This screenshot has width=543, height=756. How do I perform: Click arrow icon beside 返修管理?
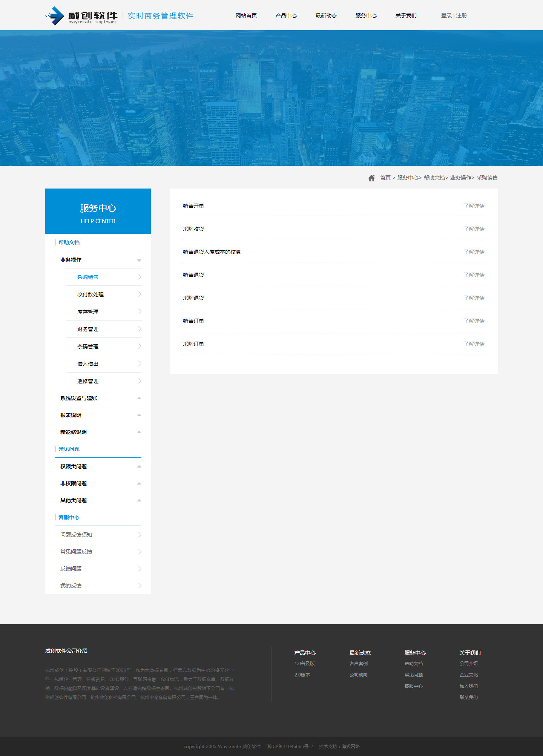tap(140, 381)
